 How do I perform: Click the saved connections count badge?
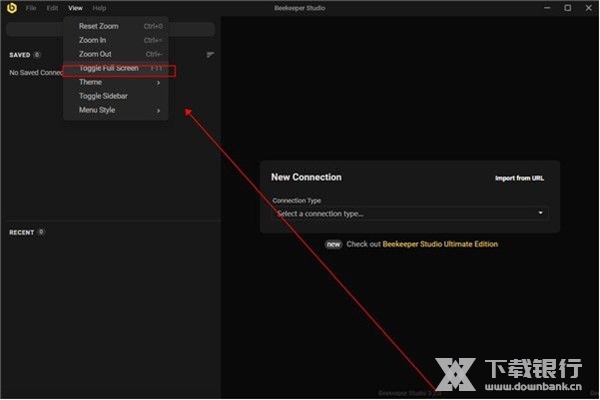38,55
